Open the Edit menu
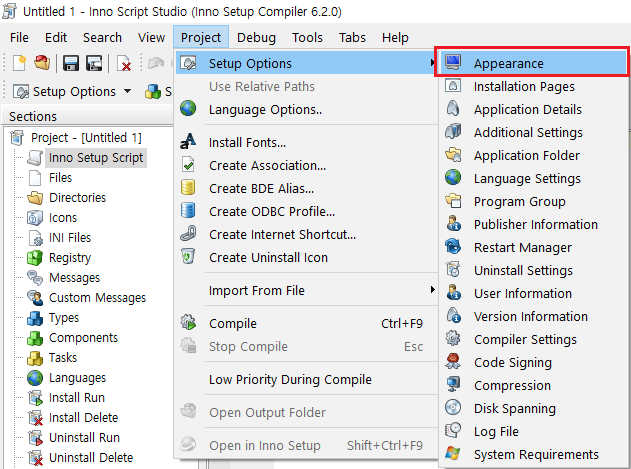 pyautogui.click(x=56, y=37)
